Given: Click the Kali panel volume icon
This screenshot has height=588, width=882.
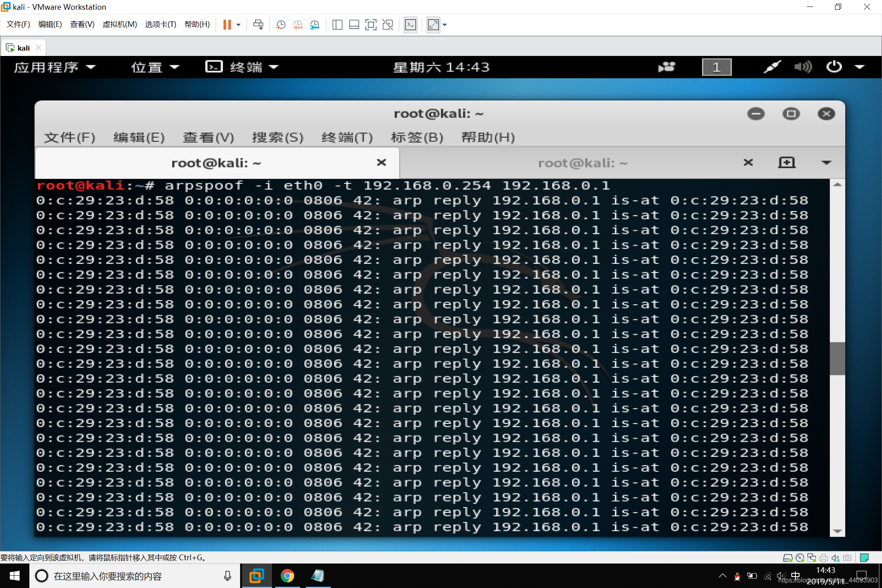Looking at the screenshot, I should pyautogui.click(x=803, y=67).
